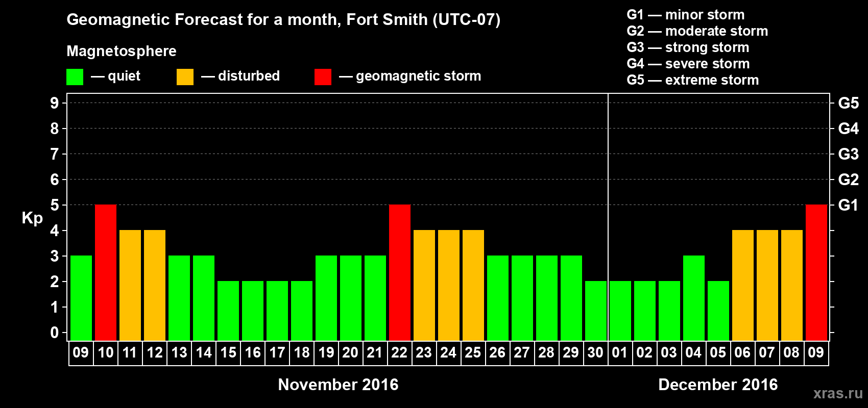Click 'G2 — moderate storm' in the storm legend
Viewport: 868px width, 408px height.
click(x=697, y=31)
